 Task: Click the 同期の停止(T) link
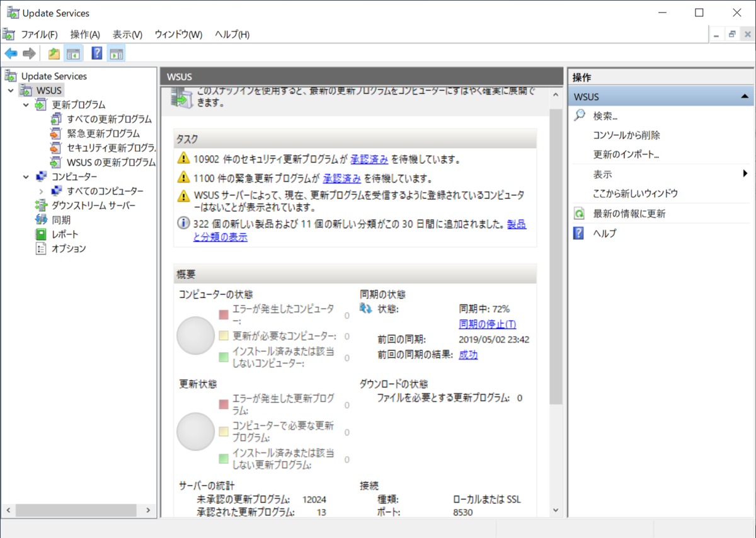488,324
